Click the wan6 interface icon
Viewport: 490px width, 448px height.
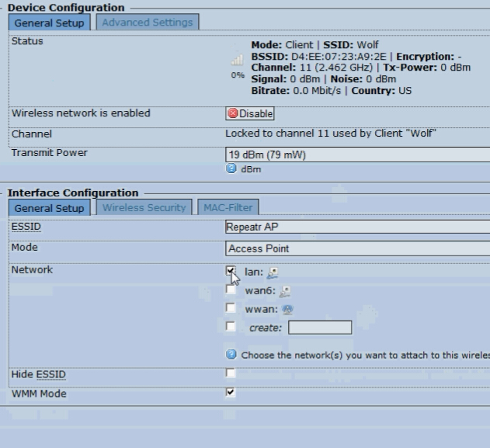285,291
